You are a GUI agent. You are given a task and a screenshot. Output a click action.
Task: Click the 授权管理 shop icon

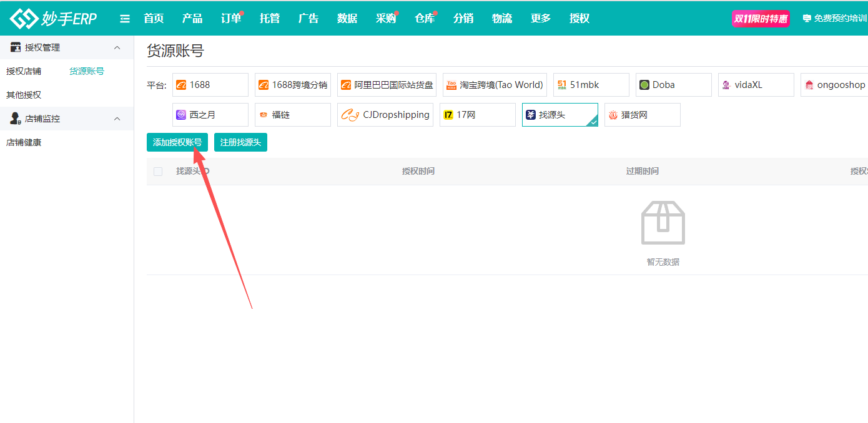pyautogui.click(x=16, y=47)
